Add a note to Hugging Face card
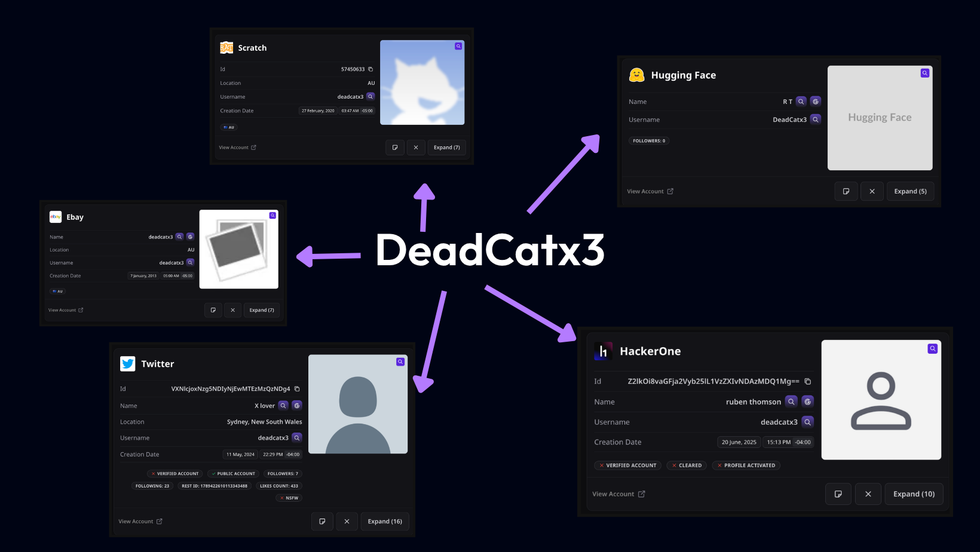Viewport: 980px width, 552px height. point(846,191)
